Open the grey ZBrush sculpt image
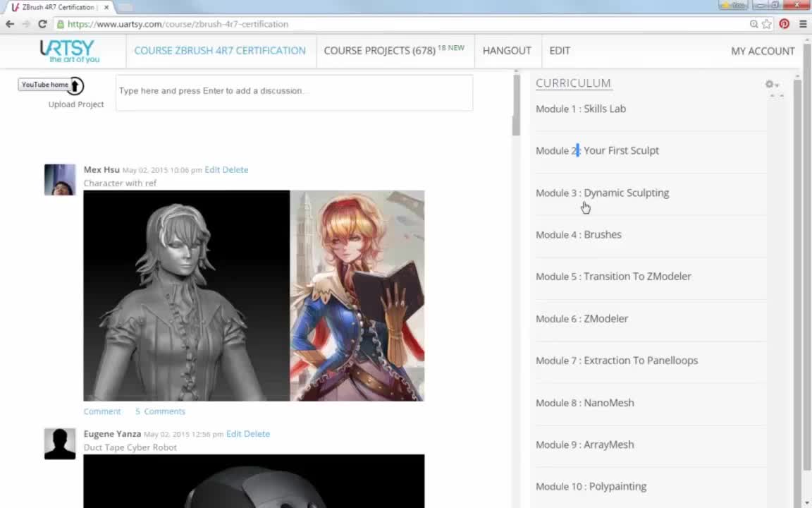 (186, 296)
